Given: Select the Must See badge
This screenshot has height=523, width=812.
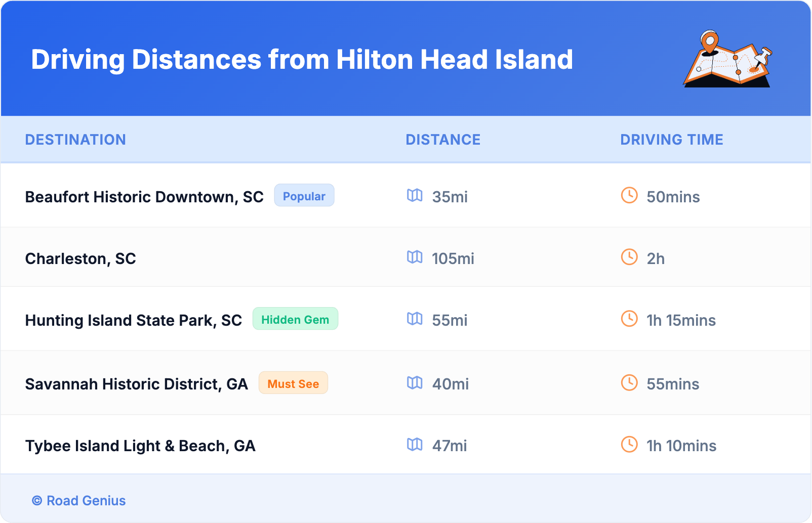Looking at the screenshot, I should click(x=293, y=383).
